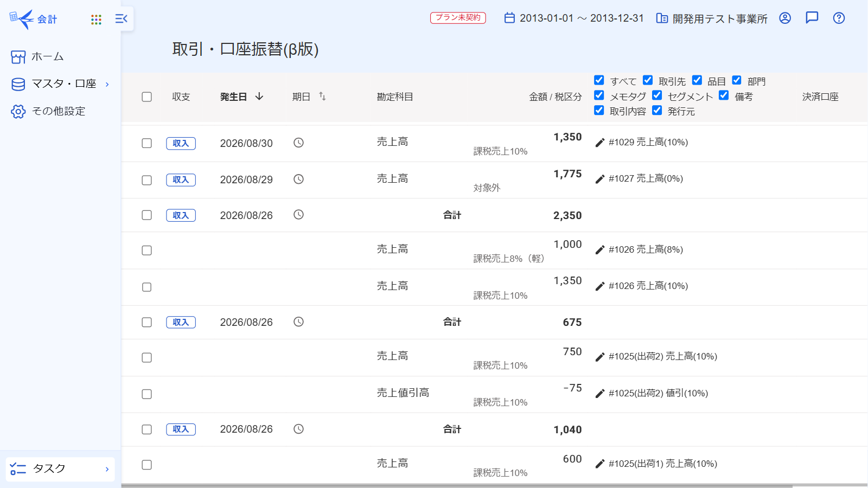Image resolution: width=868 pixels, height=488 pixels.
Task: Open the help question mark icon
Action: point(839,18)
